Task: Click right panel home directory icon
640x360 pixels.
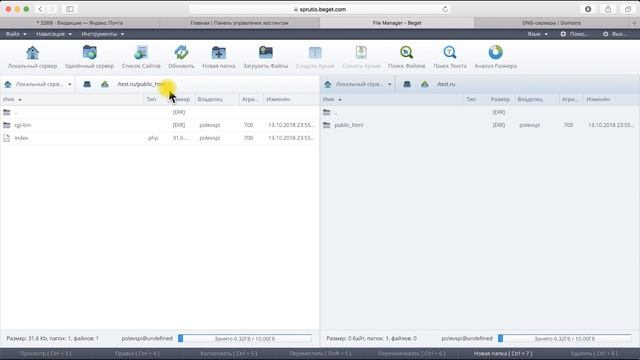Action: click(425, 84)
